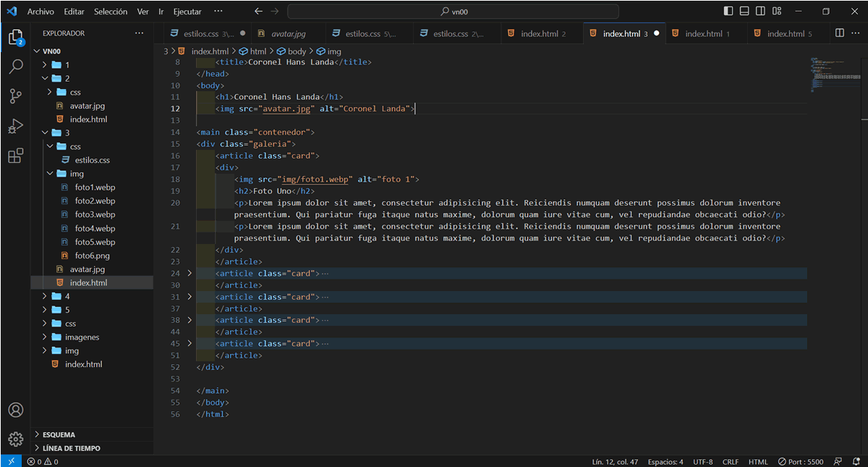Open the Archivo menu
Screen dimensions: 868x467
41,12
